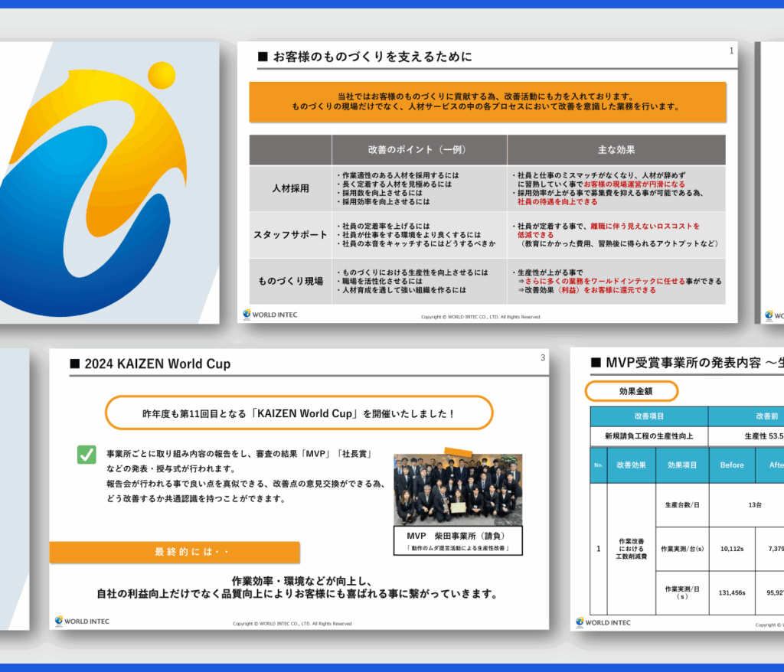
Task: Click the value 10,112s
Action: pos(732,549)
